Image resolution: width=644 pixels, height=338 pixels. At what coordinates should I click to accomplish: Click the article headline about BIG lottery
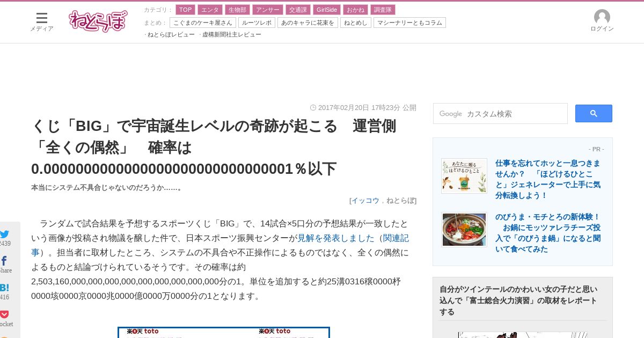[214, 147]
